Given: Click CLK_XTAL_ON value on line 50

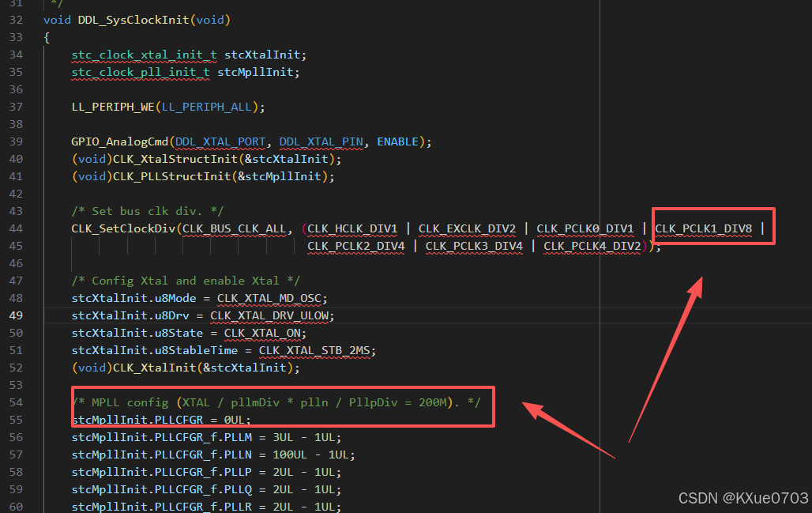Looking at the screenshot, I should coord(262,334).
